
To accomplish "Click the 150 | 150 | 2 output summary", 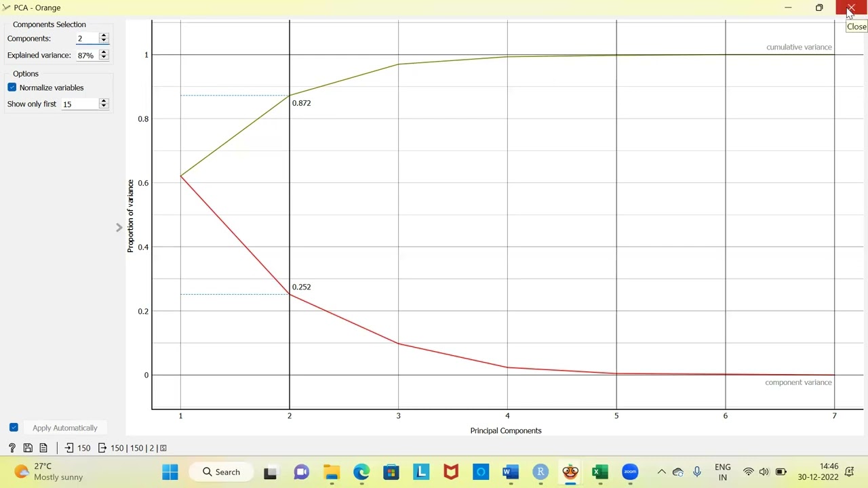I will (x=133, y=448).
